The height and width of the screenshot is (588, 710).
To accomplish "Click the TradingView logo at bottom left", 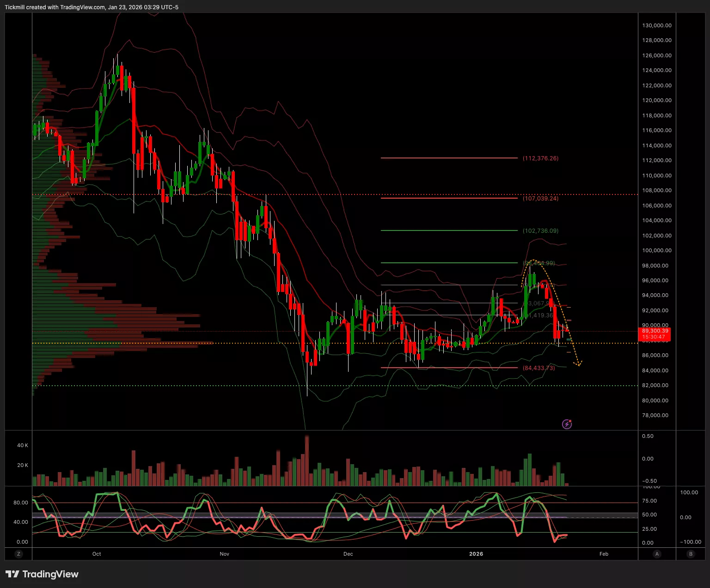I will (x=12, y=574).
